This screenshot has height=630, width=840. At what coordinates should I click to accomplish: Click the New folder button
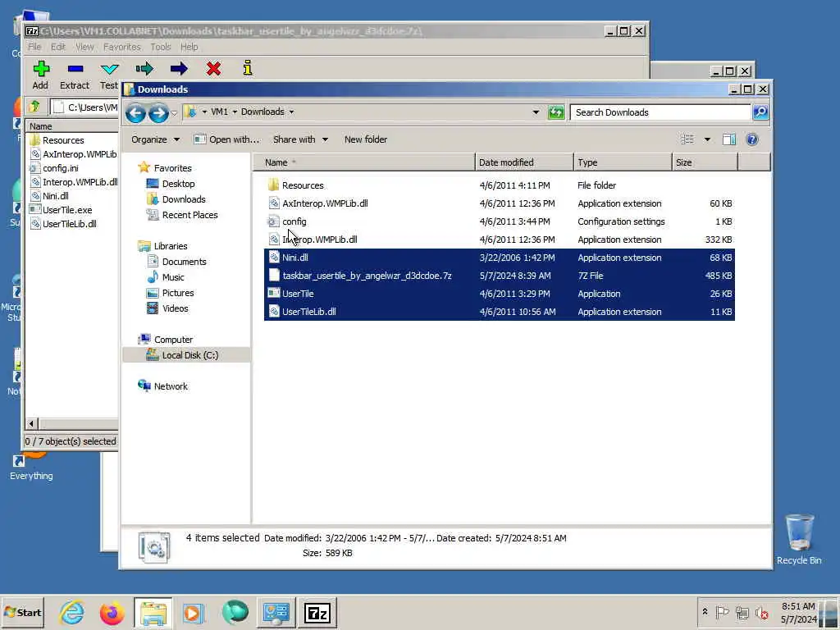(x=366, y=139)
